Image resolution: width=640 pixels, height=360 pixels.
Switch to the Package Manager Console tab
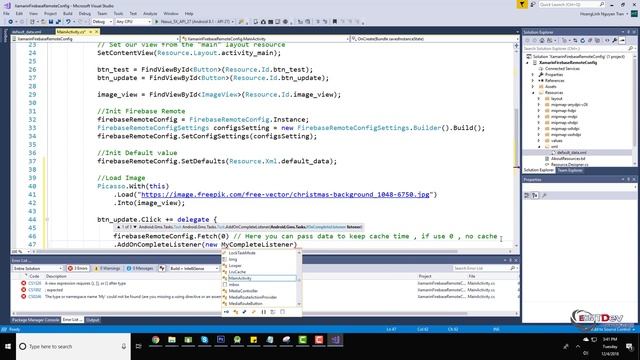point(36,320)
